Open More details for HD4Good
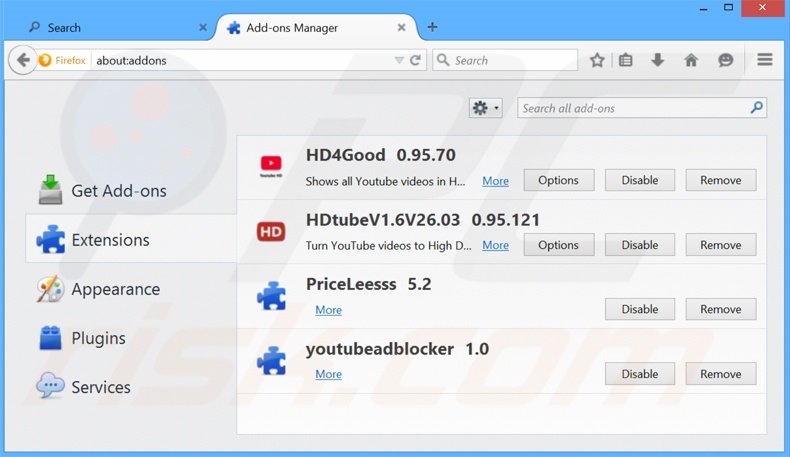Screen dimensions: 790x457 pos(495,181)
